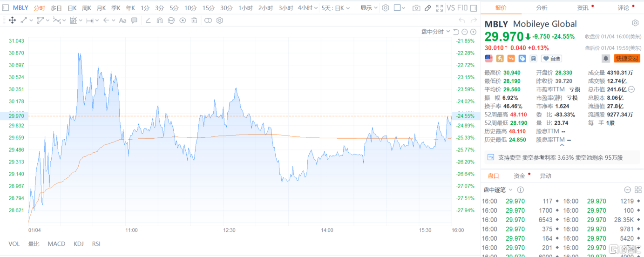Viewport: 644px width, 257px height.
Task: Expand the wave pattern tool dropdown
Action: pyautogui.click(x=64, y=20)
